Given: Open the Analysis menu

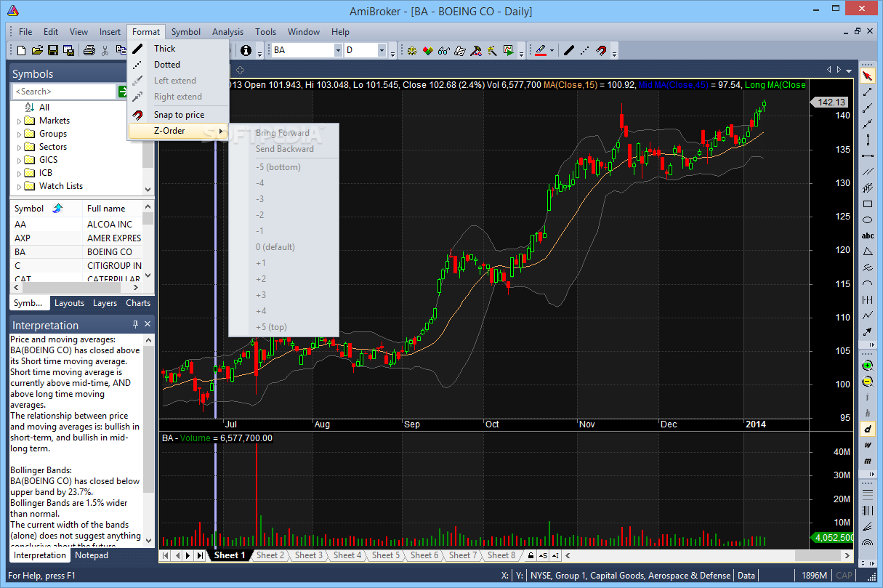Looking at the screenshot, I should pyautogui.click(x=227, y=32).
